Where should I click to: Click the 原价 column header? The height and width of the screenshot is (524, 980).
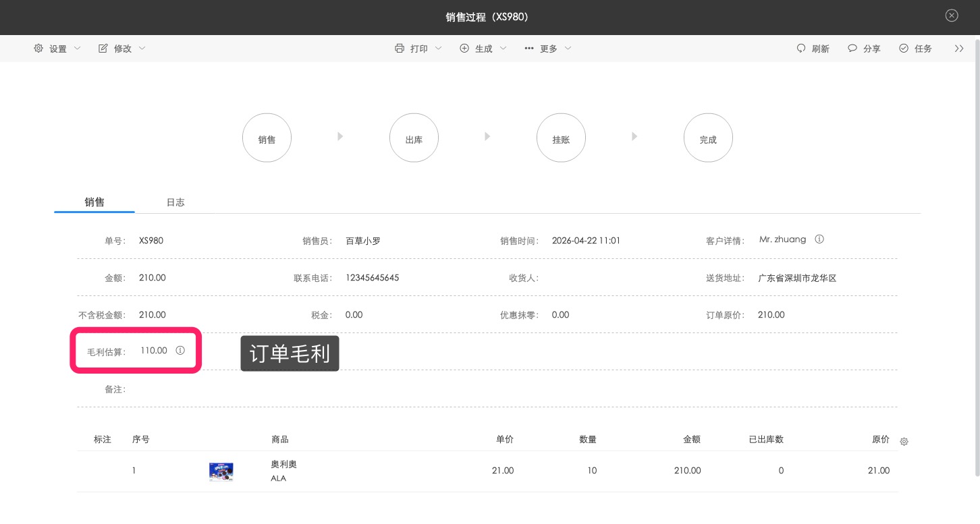point(881,440)
